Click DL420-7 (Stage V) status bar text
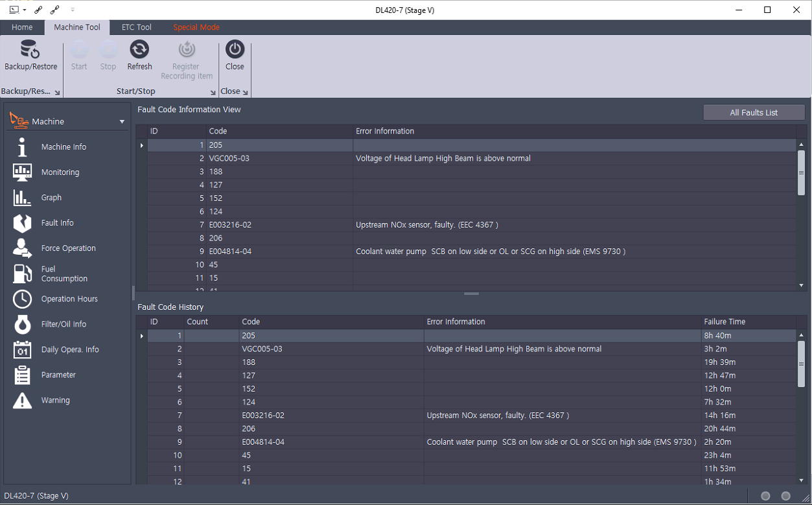Screen dimensions: 812x505 point(36,496)
